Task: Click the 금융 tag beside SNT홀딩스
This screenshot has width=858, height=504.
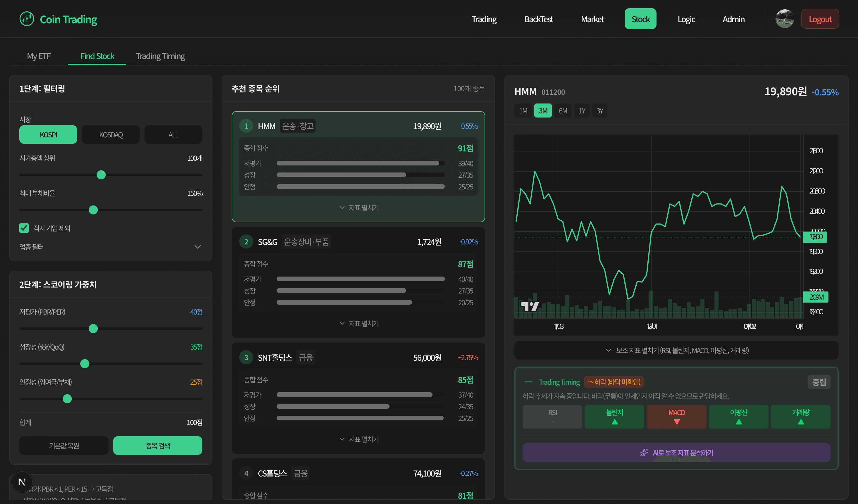Action: [305, 357]
